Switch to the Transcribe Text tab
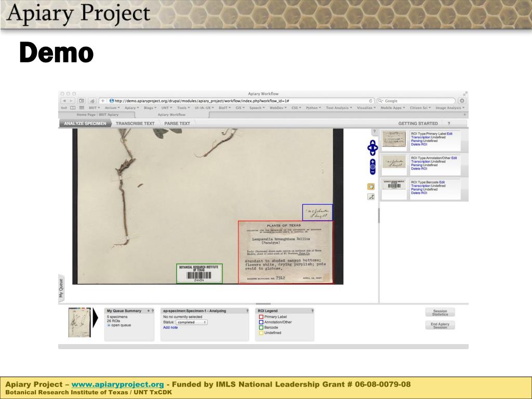532x399 pixels. [135, 124]
